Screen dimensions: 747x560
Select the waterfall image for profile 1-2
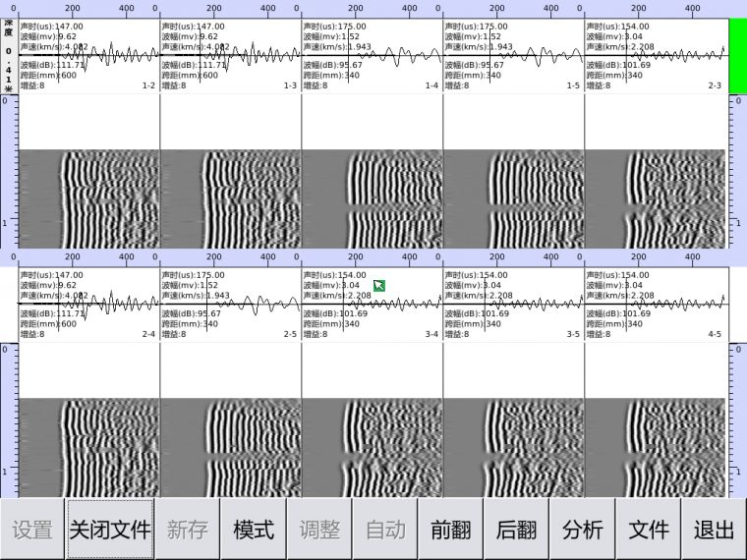tap(88, 172)
